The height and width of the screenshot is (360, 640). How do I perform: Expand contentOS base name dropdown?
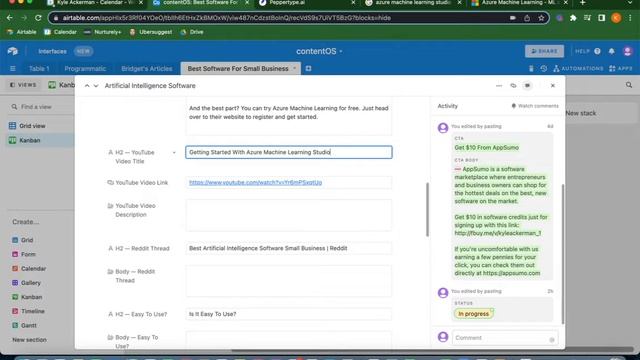(341, 51)
